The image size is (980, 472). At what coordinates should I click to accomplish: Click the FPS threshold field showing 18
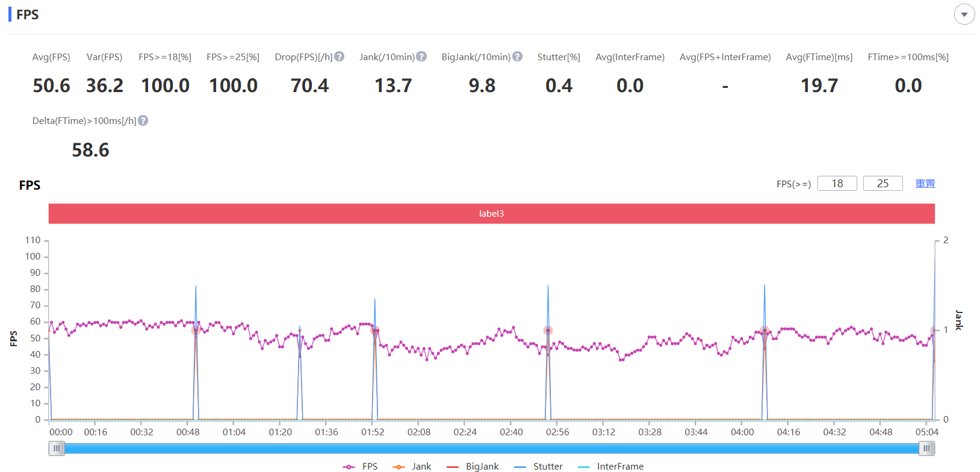837,184
